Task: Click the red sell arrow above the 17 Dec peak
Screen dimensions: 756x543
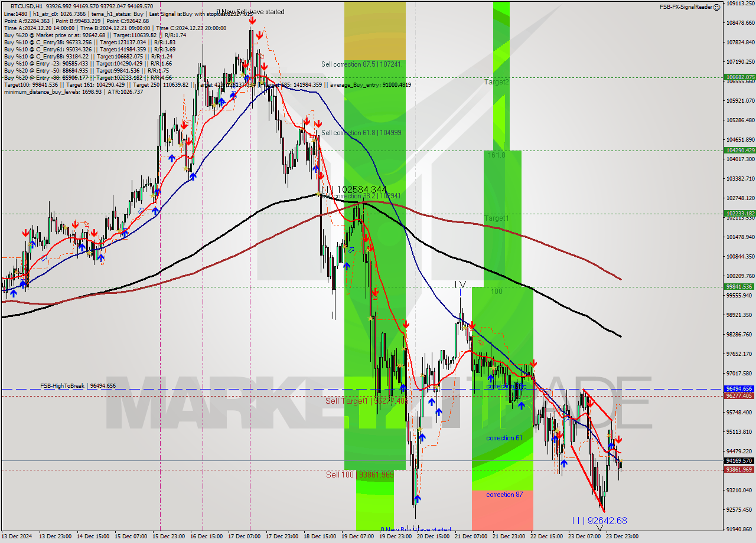Action: click(x=252, y=21)
